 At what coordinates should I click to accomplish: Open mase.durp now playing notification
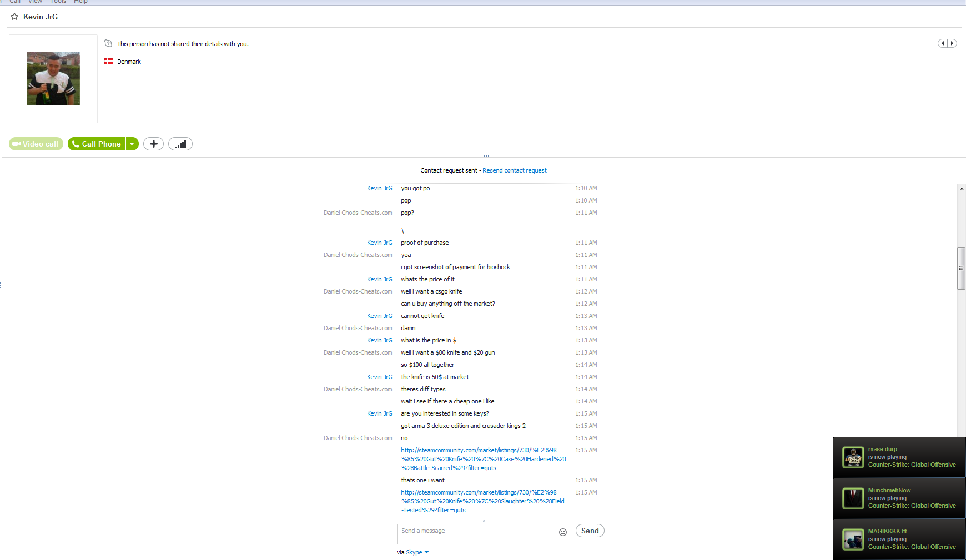click(x=899, y=457)
